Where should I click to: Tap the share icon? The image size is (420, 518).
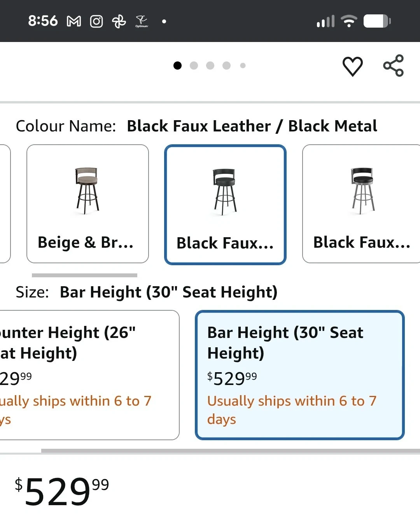click(x=393, y=66)
